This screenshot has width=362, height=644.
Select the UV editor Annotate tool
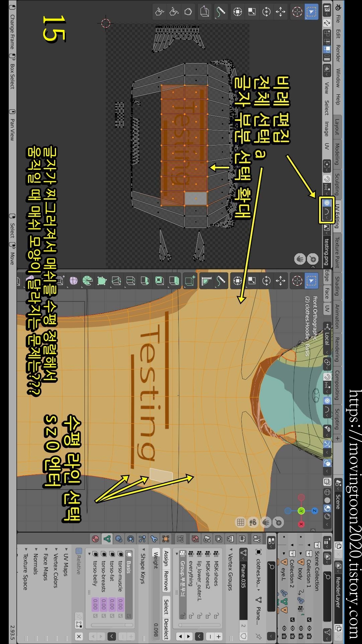click(x=221, y=12)
